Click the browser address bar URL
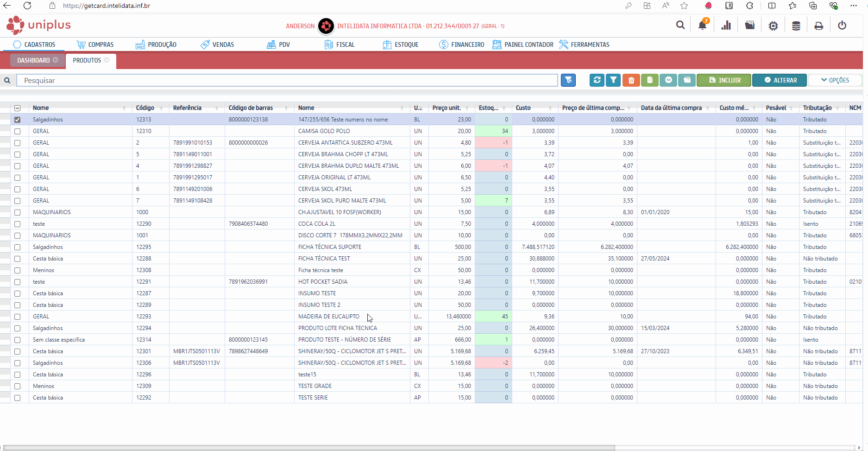This screenshot has height=451, width=868. pos(107,6)
